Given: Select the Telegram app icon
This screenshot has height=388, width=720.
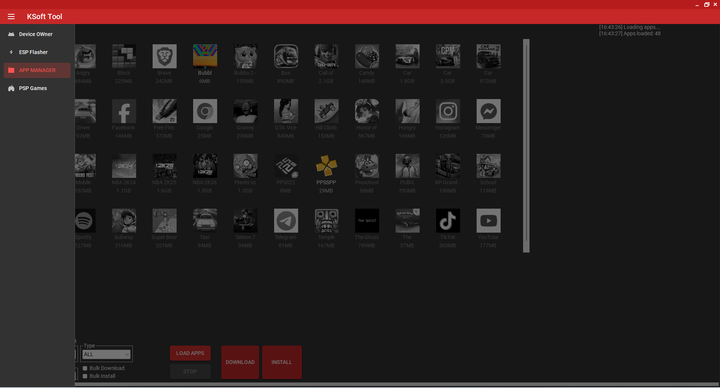Looking at the screenshot, I should pyautogui.click(x=286, y=221).
